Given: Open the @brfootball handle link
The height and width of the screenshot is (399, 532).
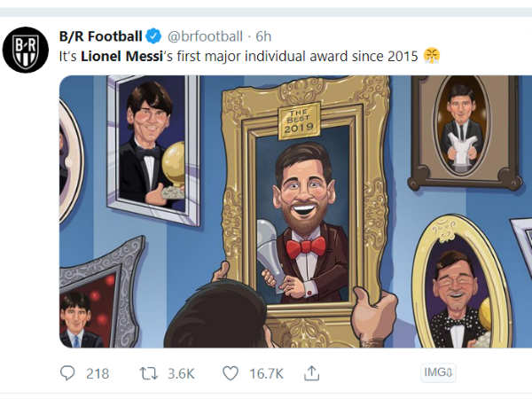Looking at the screenshot, I should point(205,36).
